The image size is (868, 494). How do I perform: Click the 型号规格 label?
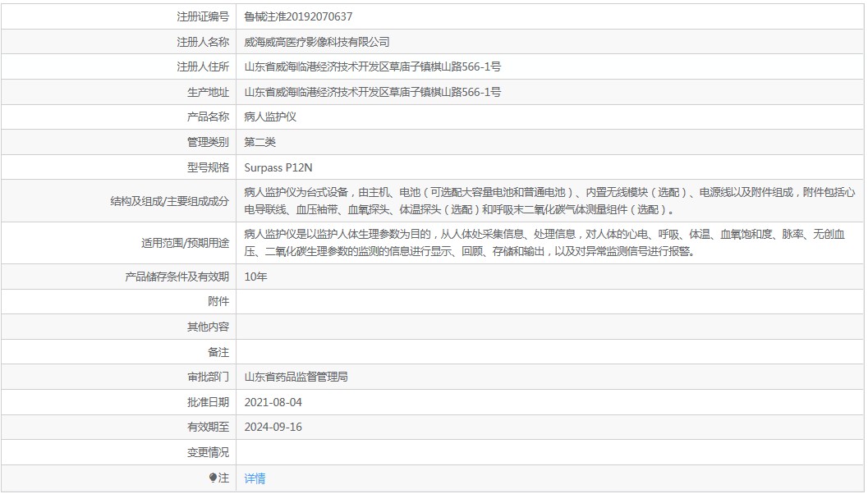pyautogui.click(x=208, y=167)
